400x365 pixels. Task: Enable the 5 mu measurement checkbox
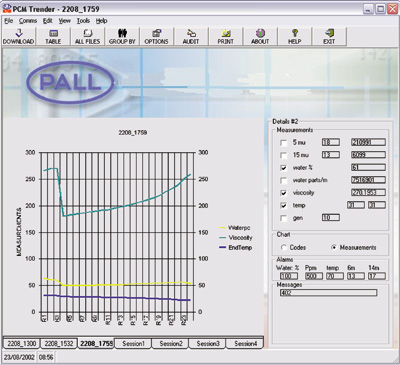(x=284, y=143)
